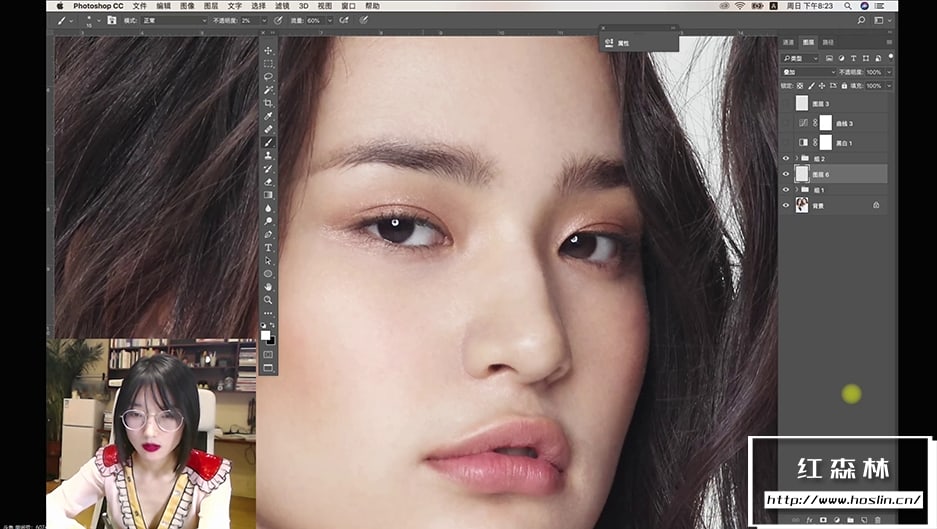937x529 pixels.
Task: Open the 窗口 (Window) menu
Action: point(348,6)
